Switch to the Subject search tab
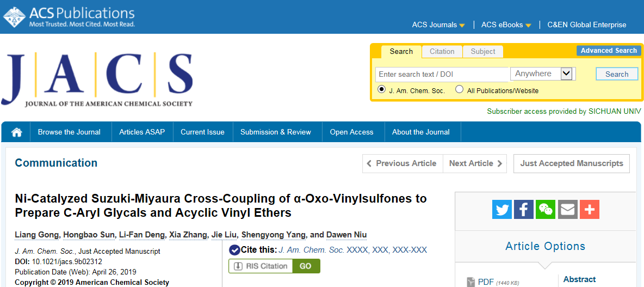Screen dimensions: 644x287 (x=483, y=52)
